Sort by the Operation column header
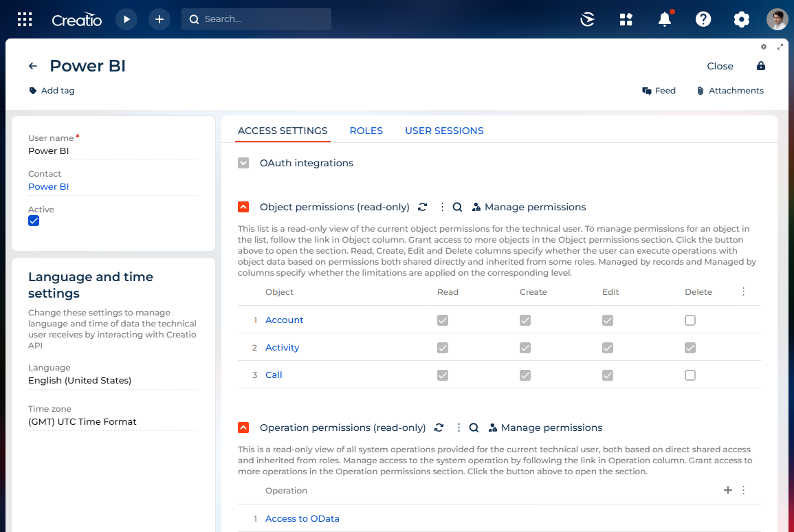 (x=286, y=491)
